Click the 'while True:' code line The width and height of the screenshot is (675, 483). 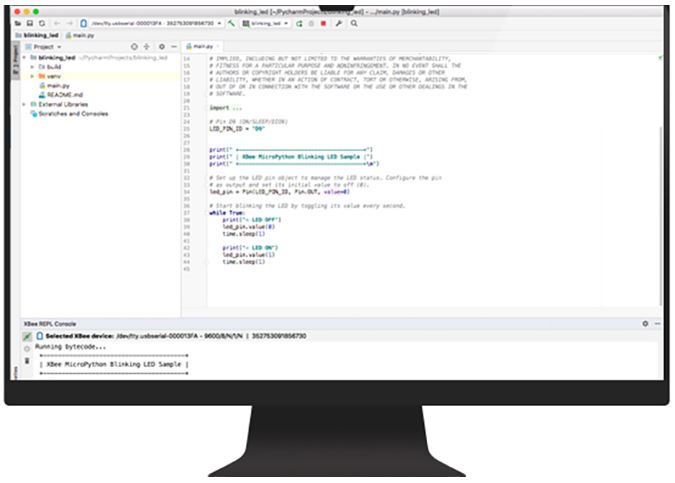tap(227, 213)
